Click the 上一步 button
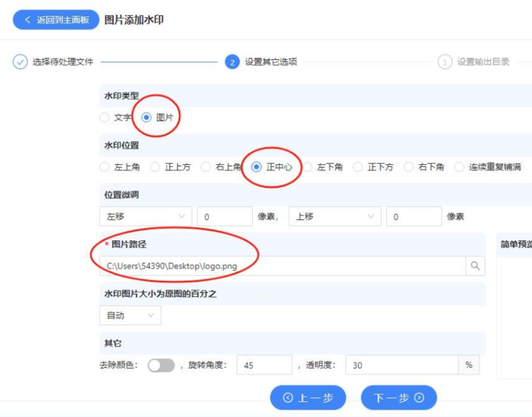 click(308, 398)
